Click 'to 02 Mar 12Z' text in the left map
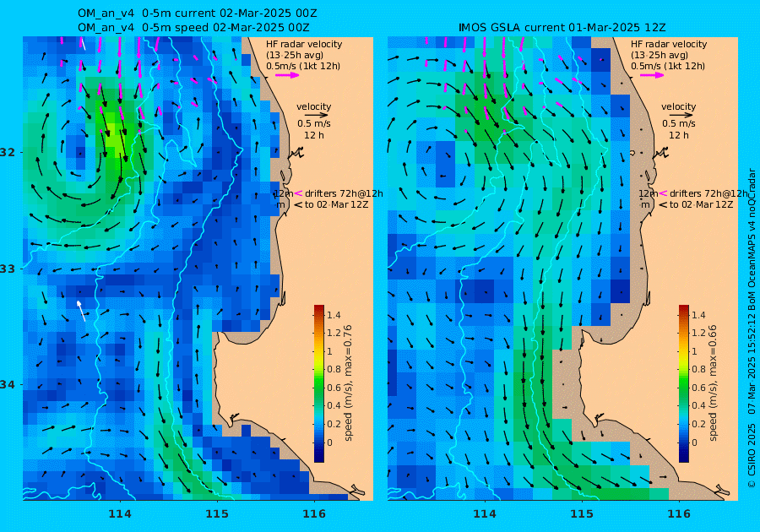This screenshot has height=532, width=760. pyautogui.click(x=336, y=204)
